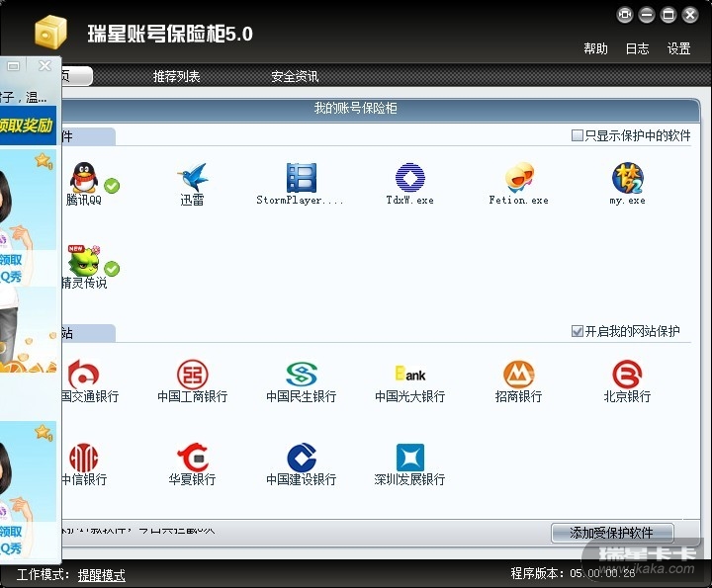Click the yellow safe-box logo icon

pyautogui.click(x=50, y=32)
